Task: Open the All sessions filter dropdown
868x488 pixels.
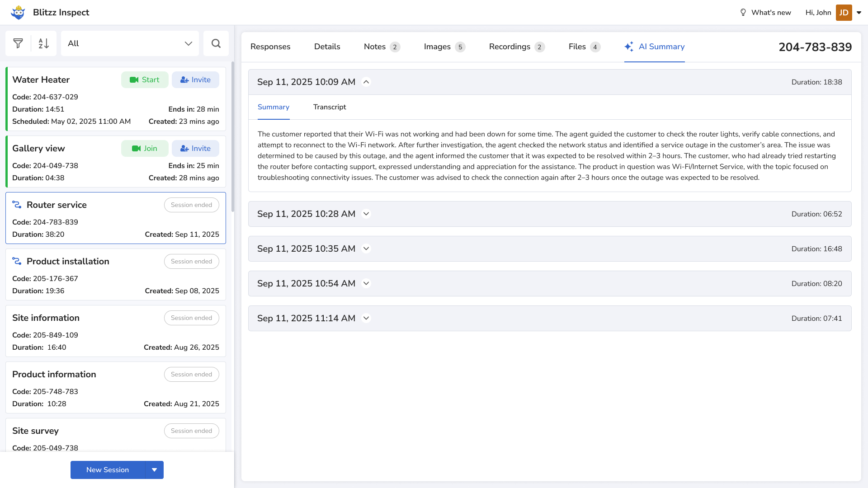Action: [130, 43]
